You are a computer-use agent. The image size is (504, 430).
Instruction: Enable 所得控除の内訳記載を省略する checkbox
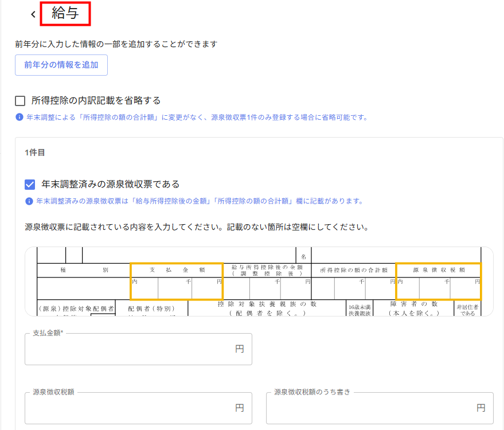tap(20, 101)
